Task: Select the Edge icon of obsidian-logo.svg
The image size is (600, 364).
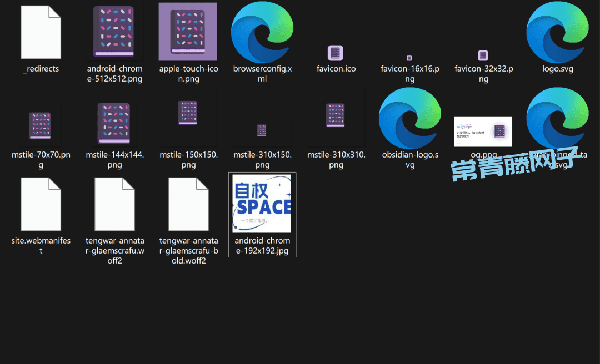Action: coord(410,118)
